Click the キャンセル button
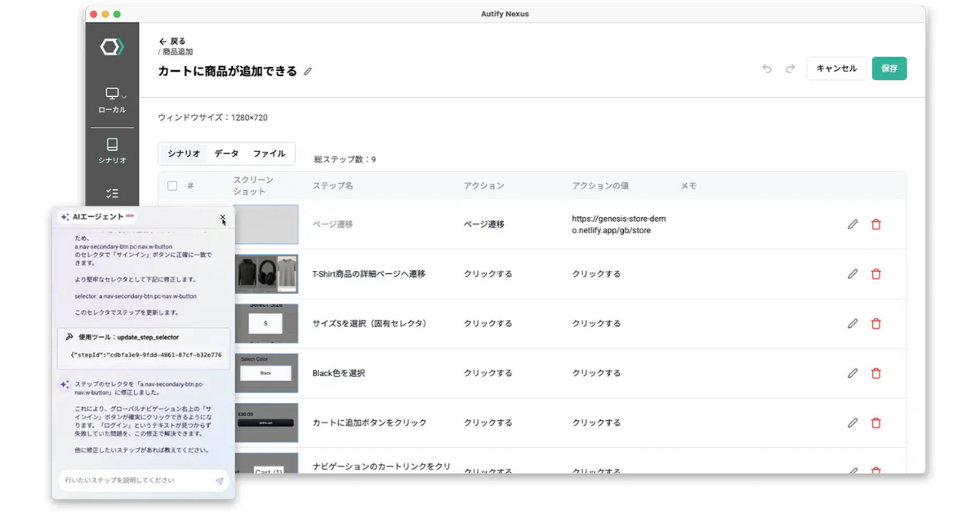 pyautogui.click(x=836, y=69)
